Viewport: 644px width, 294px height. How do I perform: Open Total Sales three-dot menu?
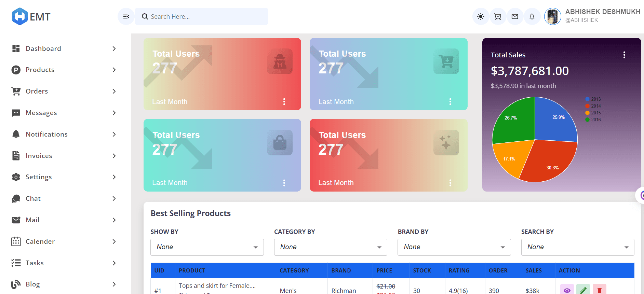624,55
